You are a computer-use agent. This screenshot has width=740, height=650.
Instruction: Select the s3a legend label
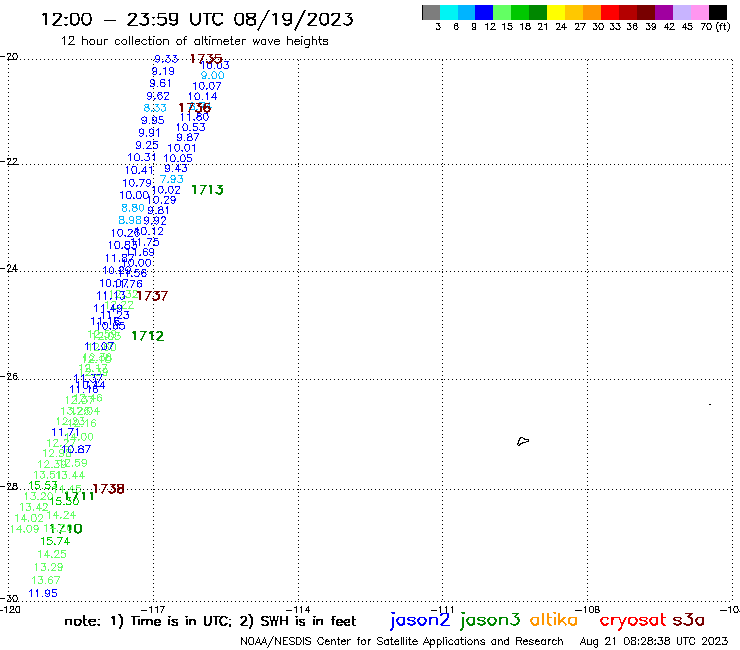pos(689,620)
